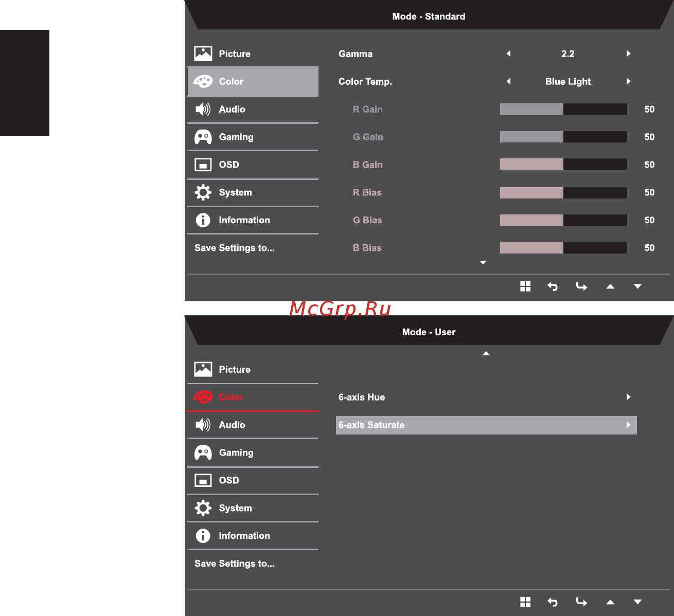Click Information icon in Standard mode menu
674x616 pixels.
pyautogui.click(x=203, y=220)
